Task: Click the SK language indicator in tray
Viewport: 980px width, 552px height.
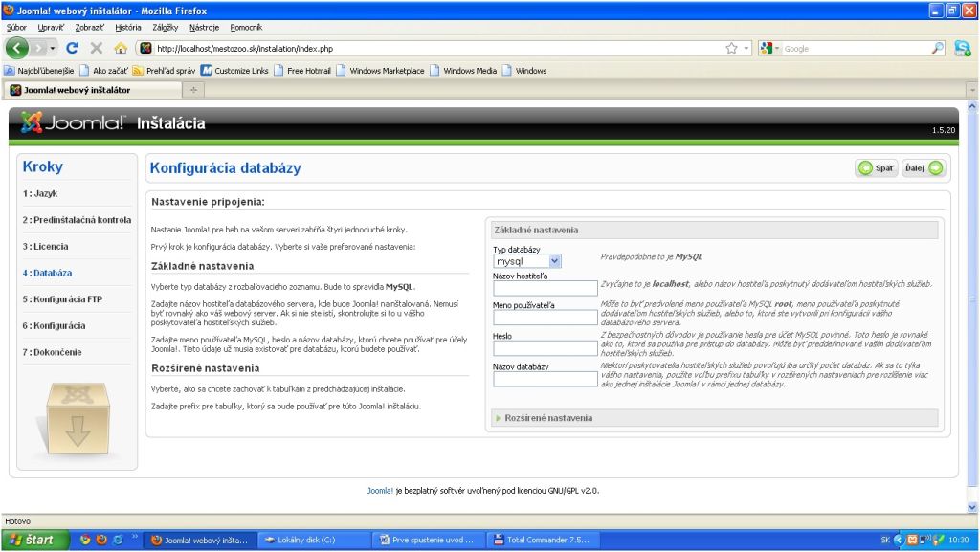Action: (885, 541)
